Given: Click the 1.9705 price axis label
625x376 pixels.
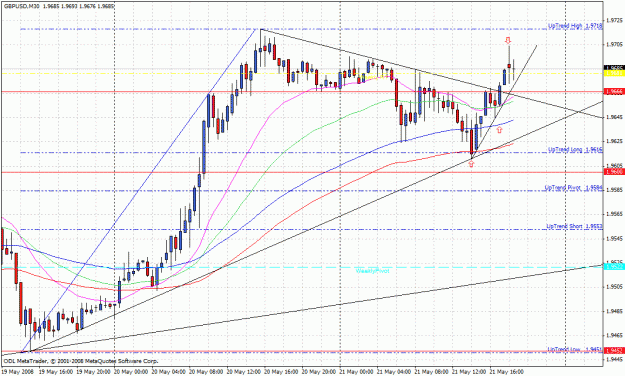Looking at the screenshot, I should pyautogui.click(x=615, y=44).
